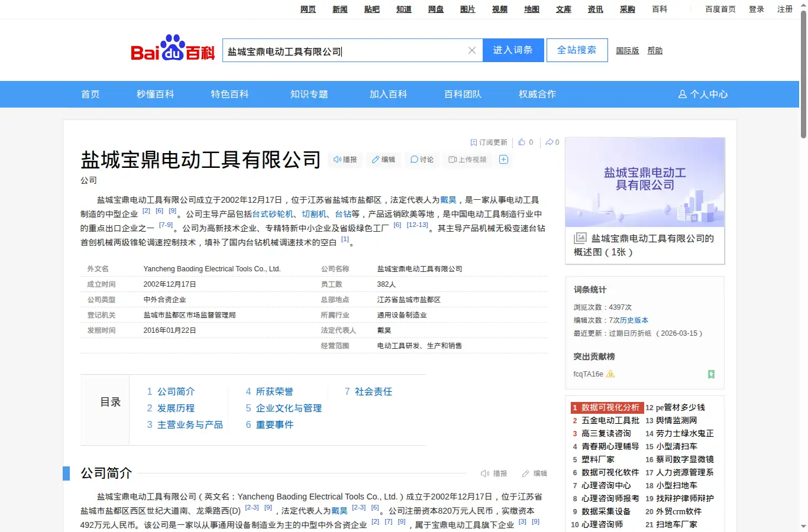This screenshot has height=532, width=808.
Task: Clear search box with X icon
Action: click(x=472, y=50)
